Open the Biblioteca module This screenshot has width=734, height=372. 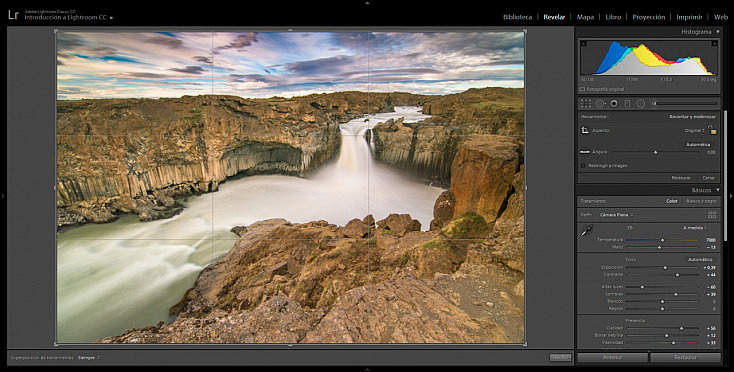pyautogui.click(x=517, y=17)
